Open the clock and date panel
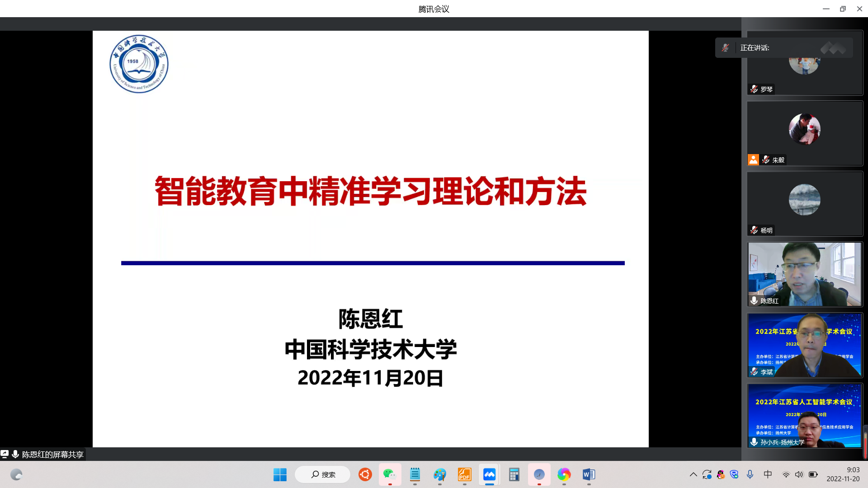Image resolution: width=868 pixels, height=488 pixels. pyautogui.click(x=843, y=474)
